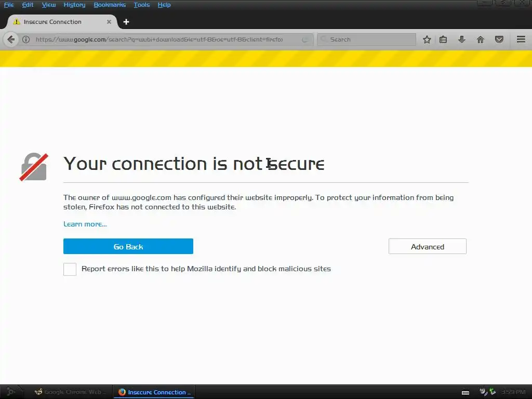The width and height of the screenshot is (532, 399).
Task: Select Insecure Connection Firefox taskbar item
Action: (153, 392)
